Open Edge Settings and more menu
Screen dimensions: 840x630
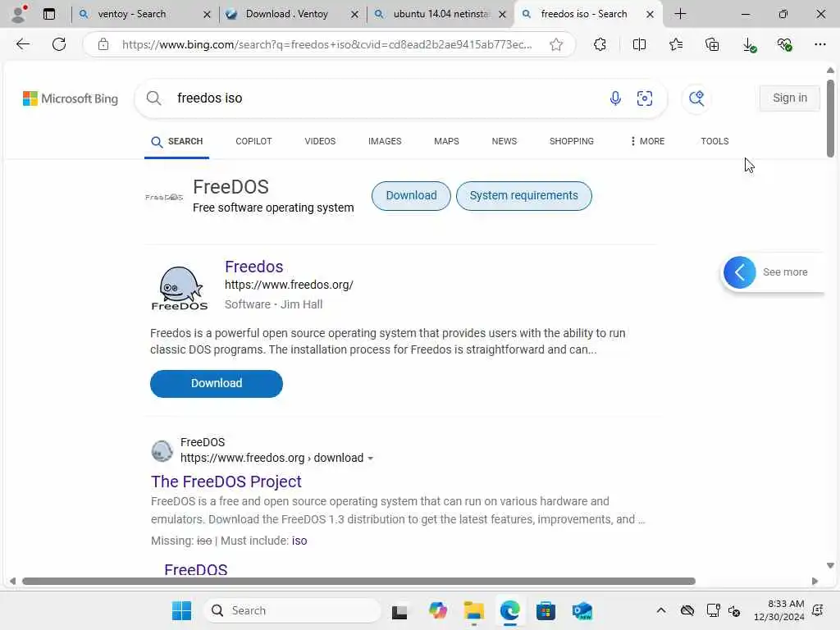(819, 44)
